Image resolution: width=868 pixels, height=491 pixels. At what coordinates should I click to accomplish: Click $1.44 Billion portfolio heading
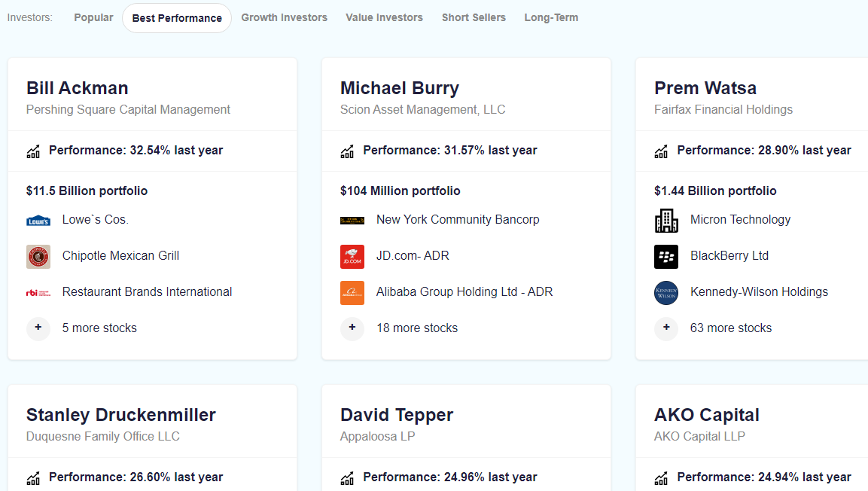click(x=715, y=191)
